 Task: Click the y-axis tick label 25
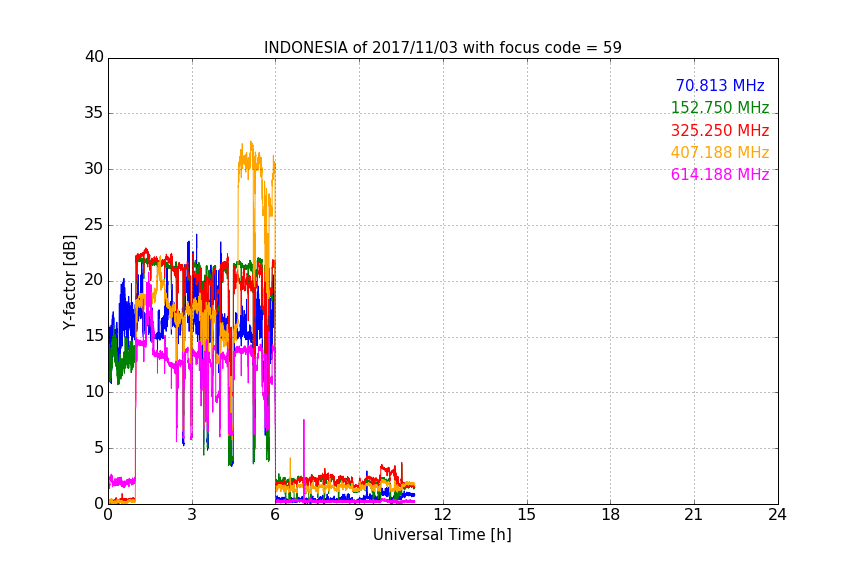click(x=94, y=225)
